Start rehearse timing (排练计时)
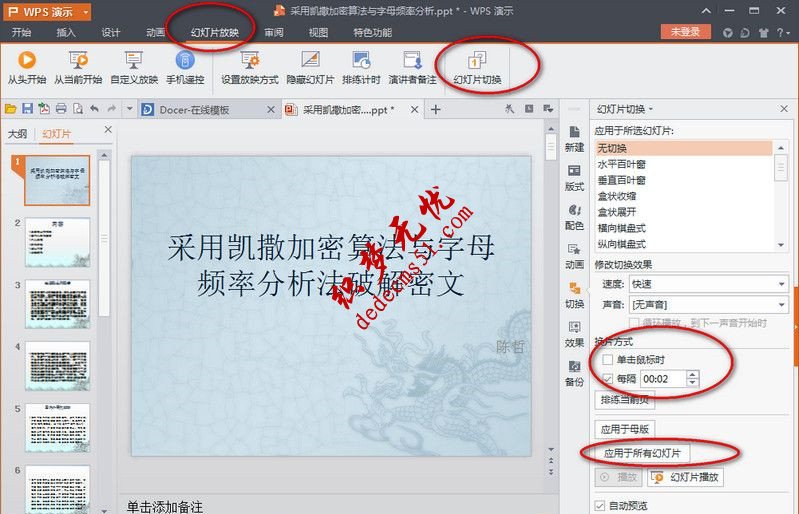 click(361, 67)
